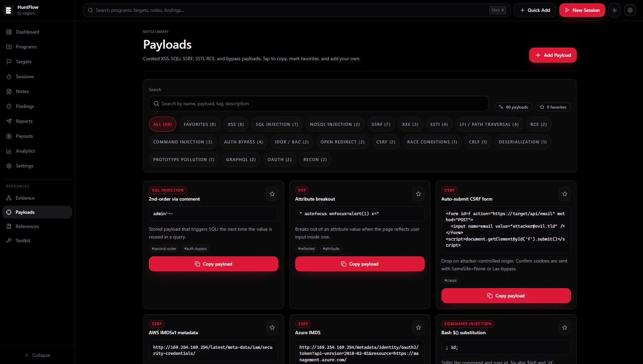Open Sessions in the sidebar

37,76
